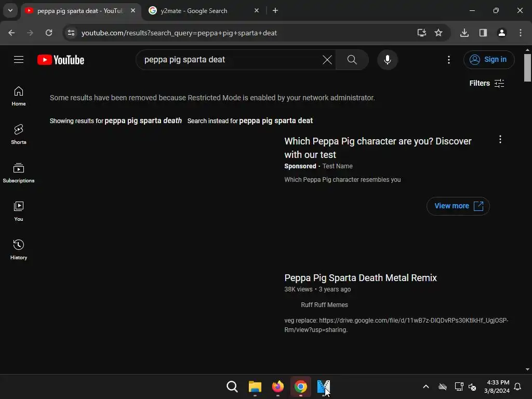The width and height of the screenshot is (532, 399).
Task: View site information icon in address bar
Action: coord(71,33)
